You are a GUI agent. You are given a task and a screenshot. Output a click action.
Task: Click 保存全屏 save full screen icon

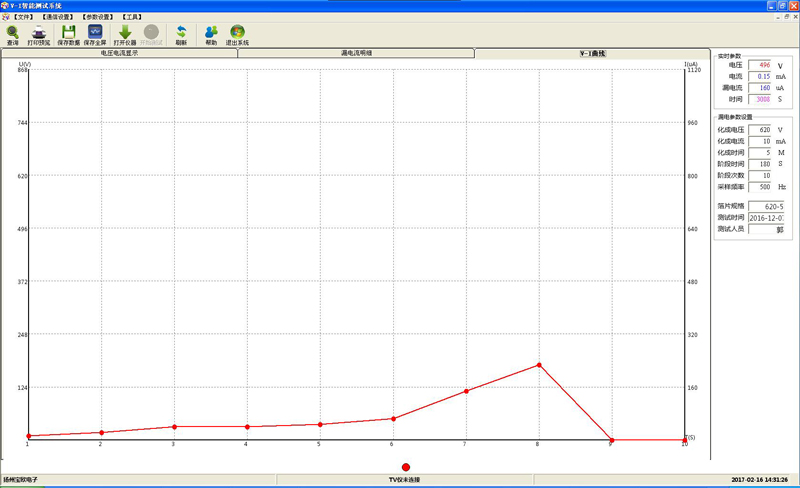point(96,35)
